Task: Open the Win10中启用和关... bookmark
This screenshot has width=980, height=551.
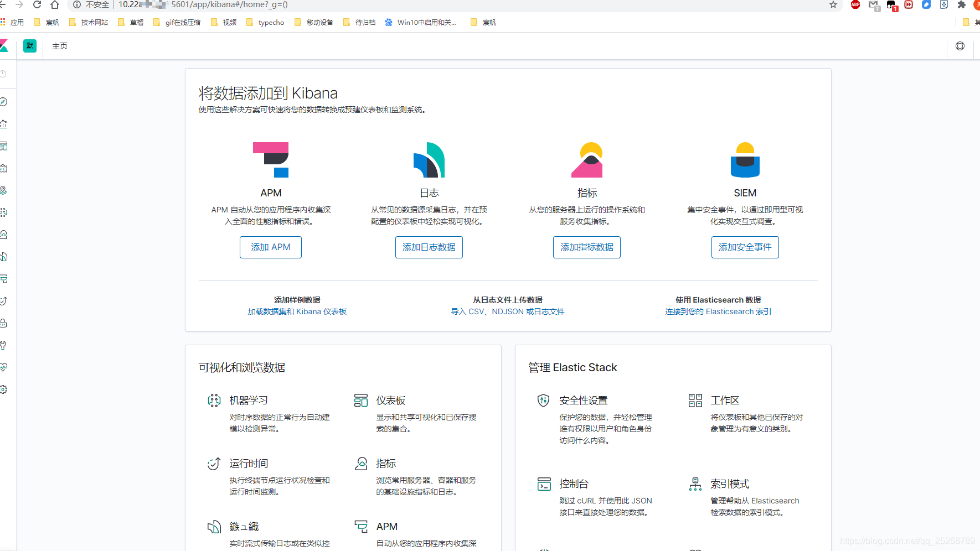Action: click(421, 22)
